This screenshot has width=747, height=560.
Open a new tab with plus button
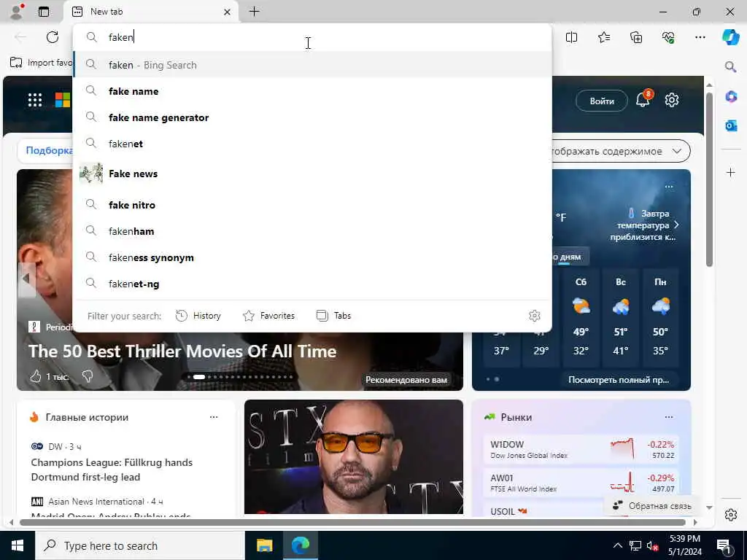point(255,12)
